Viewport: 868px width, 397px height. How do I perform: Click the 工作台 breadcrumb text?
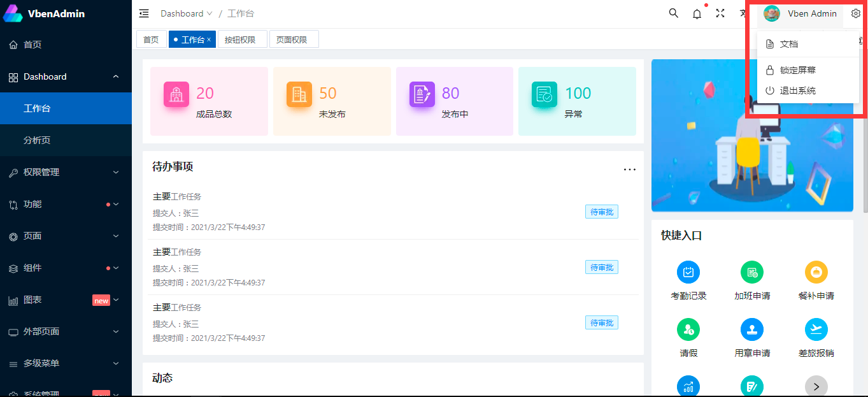(x=241, y=13)
